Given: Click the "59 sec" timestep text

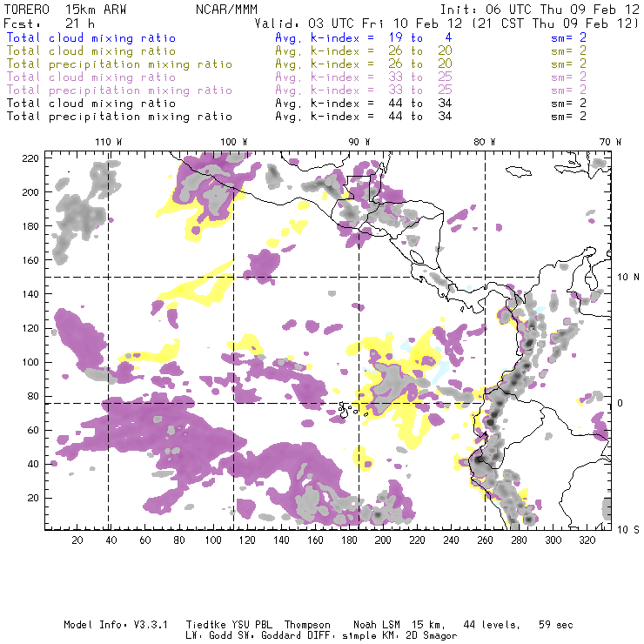Looking at the screenshot, I should [x=556, y=625].
